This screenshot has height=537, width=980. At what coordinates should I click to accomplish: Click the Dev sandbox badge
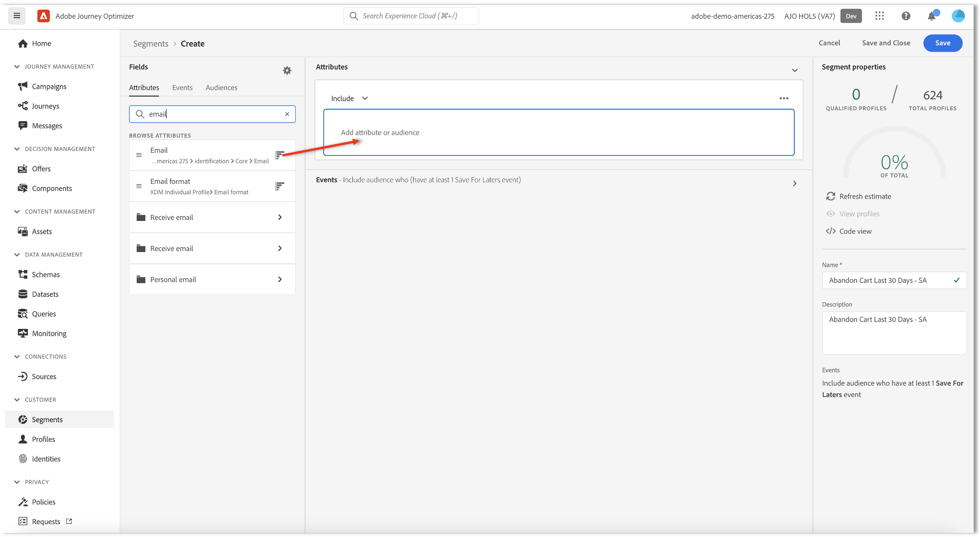coord(851,16)
